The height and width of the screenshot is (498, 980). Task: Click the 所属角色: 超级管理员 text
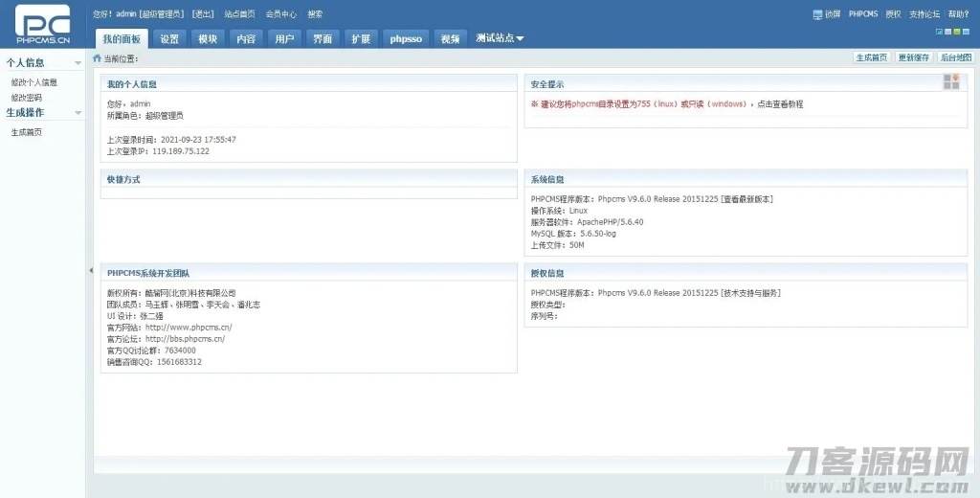coord(145,116)
